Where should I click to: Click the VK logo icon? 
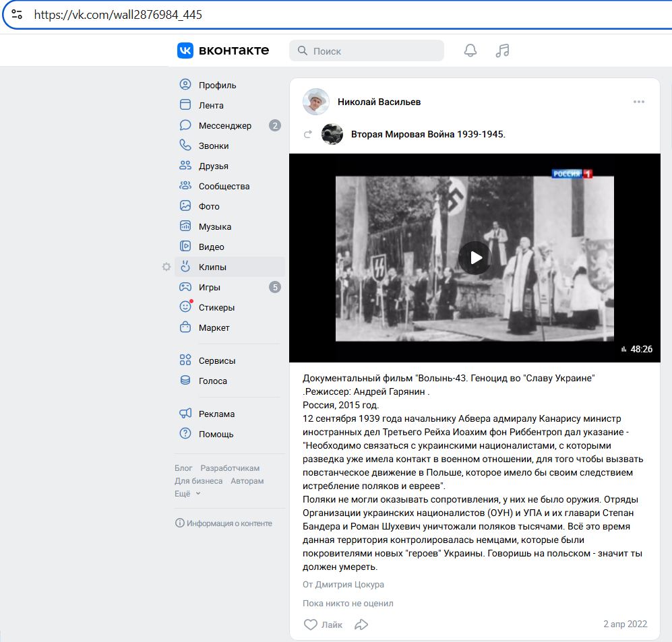pos(185,51)
